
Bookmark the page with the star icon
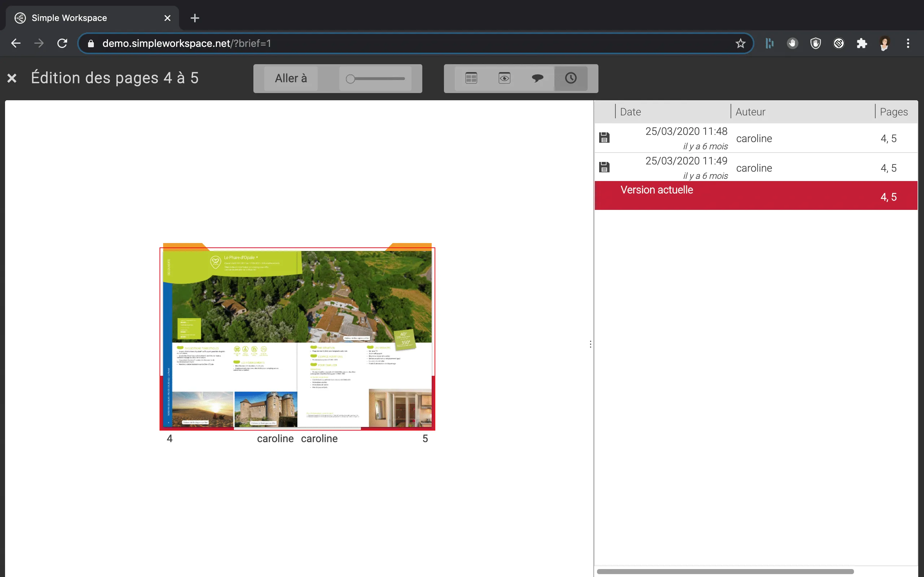pos(740,44)
